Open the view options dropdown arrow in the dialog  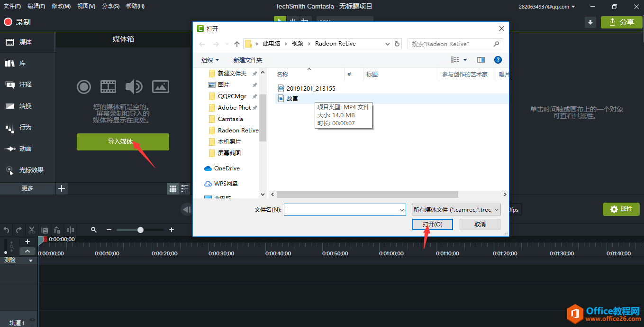pyautogui.click(x=465, y=60)
